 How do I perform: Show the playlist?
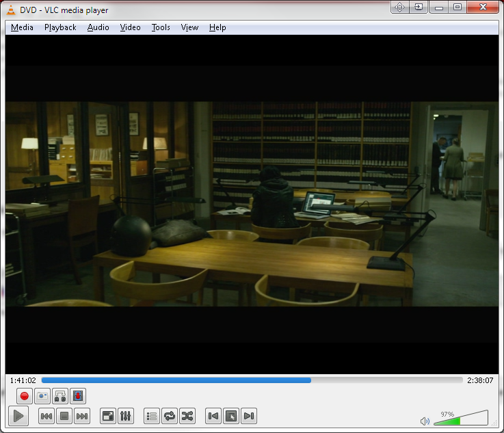click(152, 417)
